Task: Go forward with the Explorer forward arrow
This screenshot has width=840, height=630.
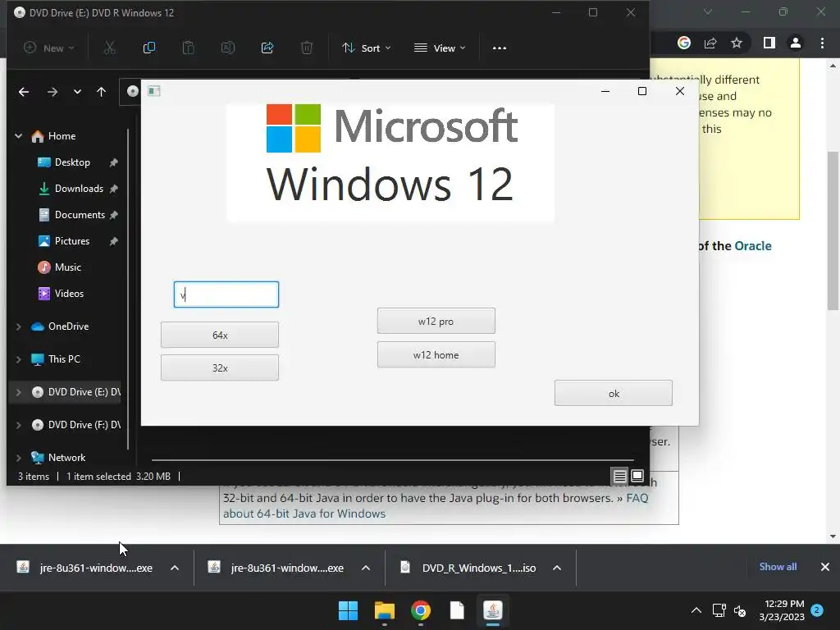Action: click(52, 92)
